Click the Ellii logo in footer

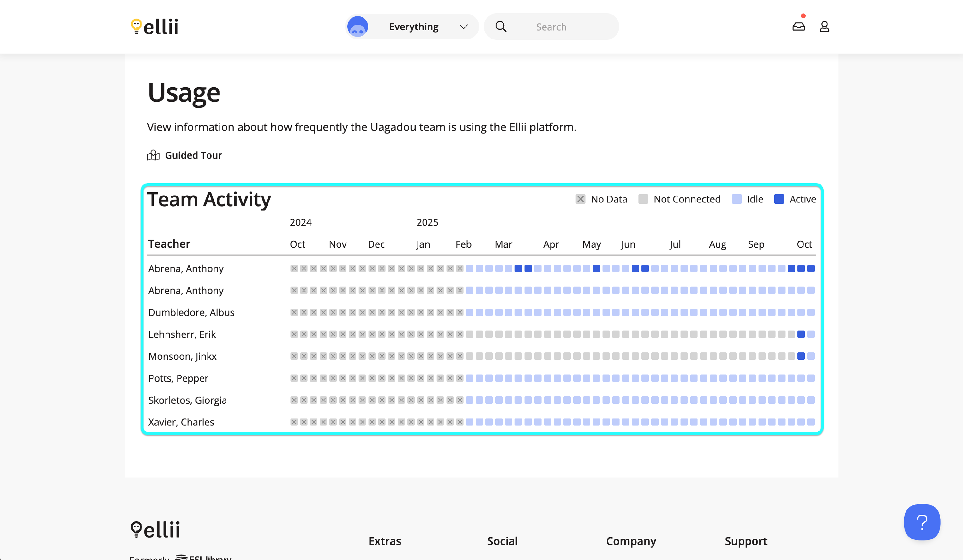point(155,530)
